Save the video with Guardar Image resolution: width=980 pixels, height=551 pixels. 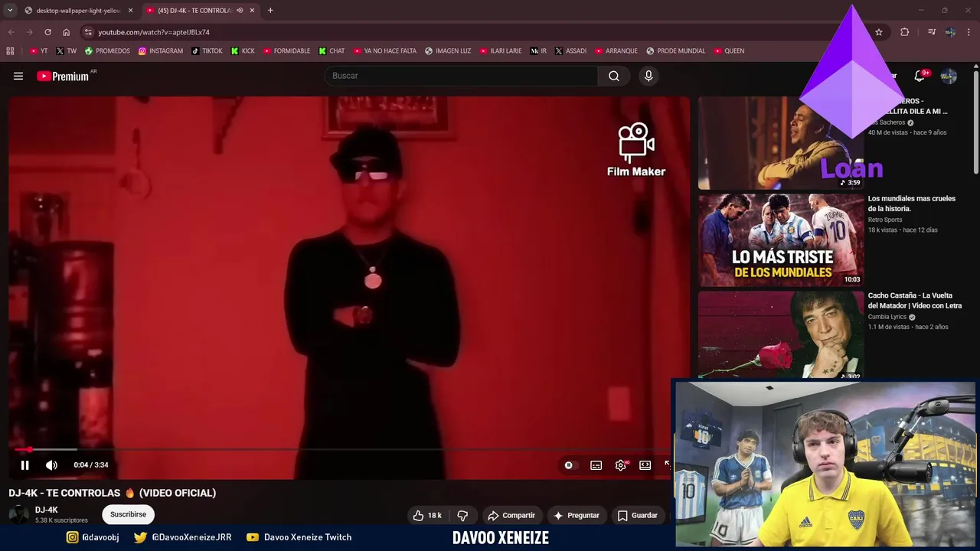pyautogui.click(x=638, y=515)
